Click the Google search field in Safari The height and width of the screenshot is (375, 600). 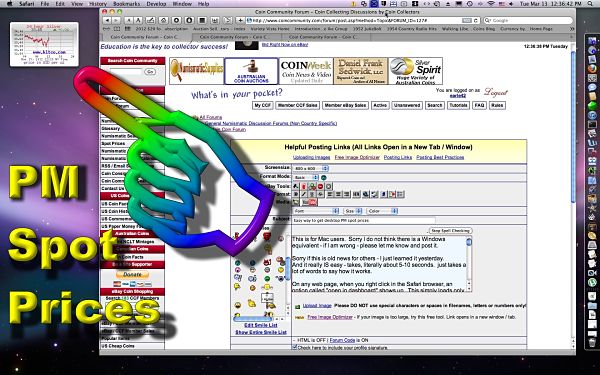[529, 20]
